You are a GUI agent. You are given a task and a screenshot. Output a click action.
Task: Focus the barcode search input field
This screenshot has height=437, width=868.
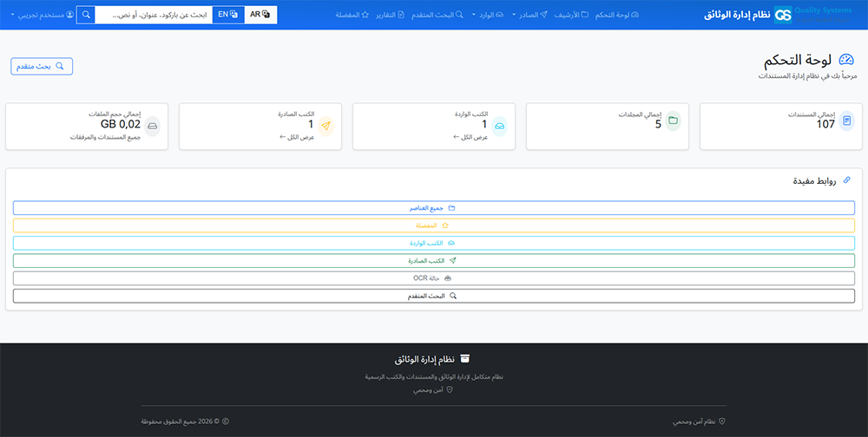tap(153, 15)
